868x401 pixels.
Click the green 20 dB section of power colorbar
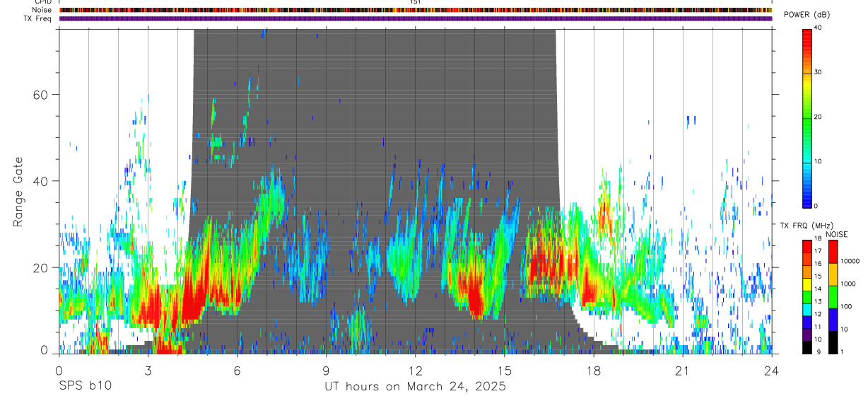pos(807,117)
